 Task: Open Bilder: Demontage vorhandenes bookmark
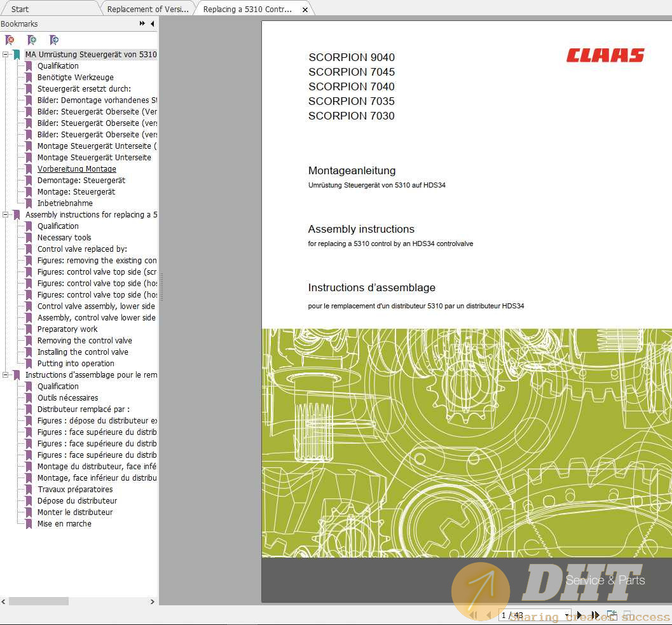[97, 100]
